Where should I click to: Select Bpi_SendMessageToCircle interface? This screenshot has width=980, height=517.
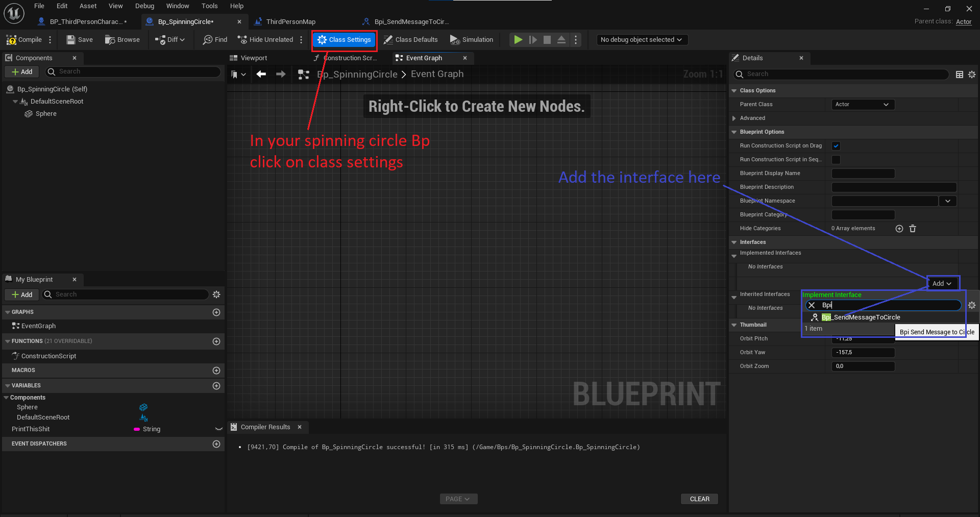861,317
